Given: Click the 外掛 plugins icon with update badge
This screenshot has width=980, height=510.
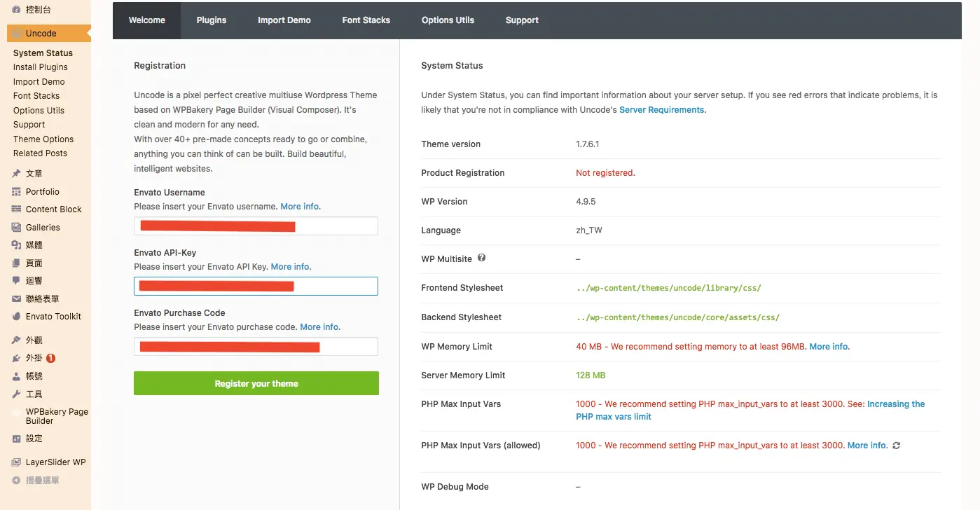Looking at the screenshot, I should pos(16,358).
